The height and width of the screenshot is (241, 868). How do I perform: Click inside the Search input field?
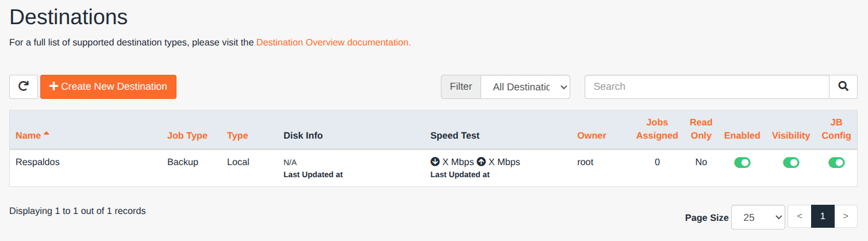pyautogui.click(x=706, y=87)
